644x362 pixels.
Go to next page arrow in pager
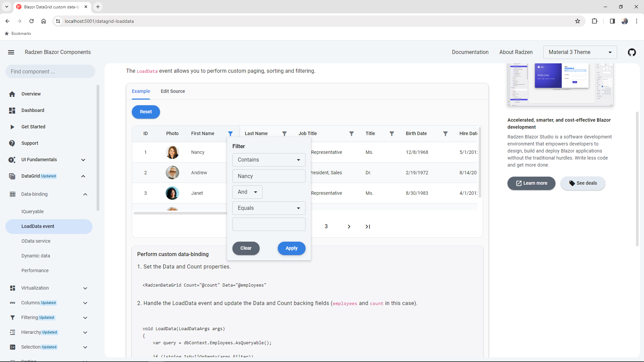click(349, 227)
